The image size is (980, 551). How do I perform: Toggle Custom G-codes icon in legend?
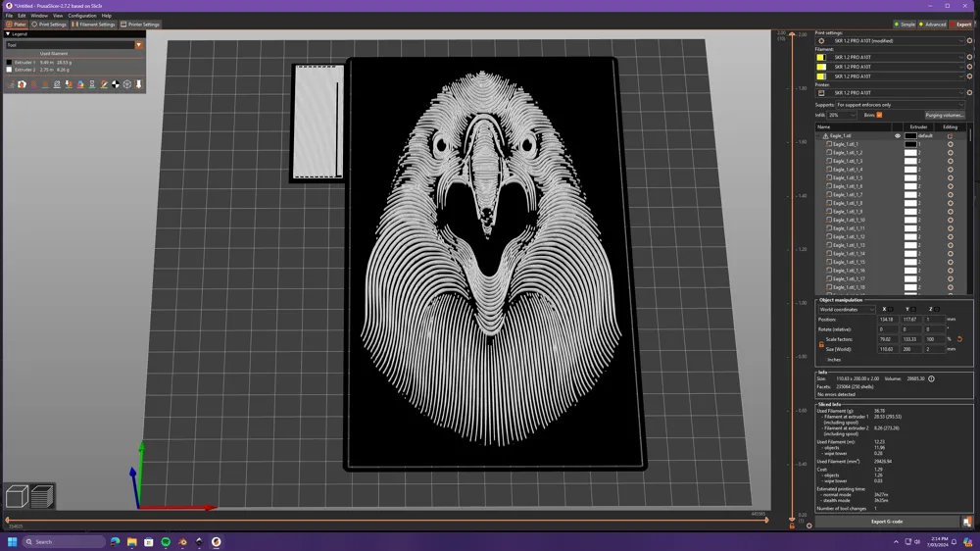point(104,84)
